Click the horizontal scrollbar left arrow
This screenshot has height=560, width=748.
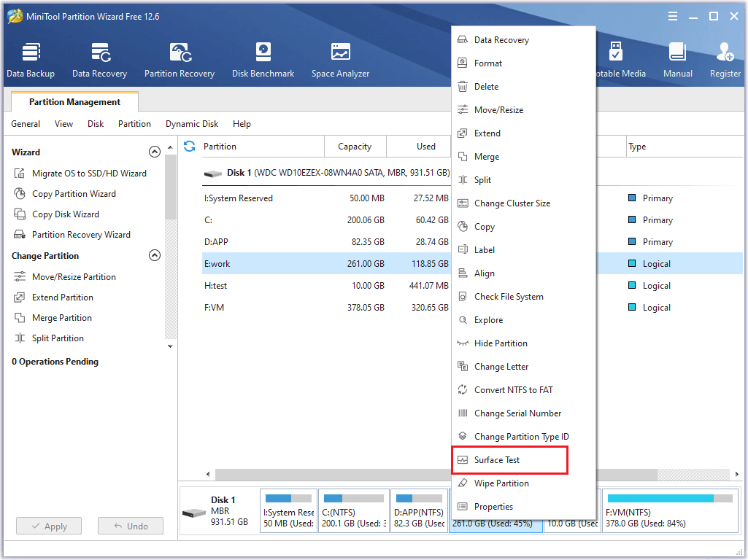(x=208, y=474)
